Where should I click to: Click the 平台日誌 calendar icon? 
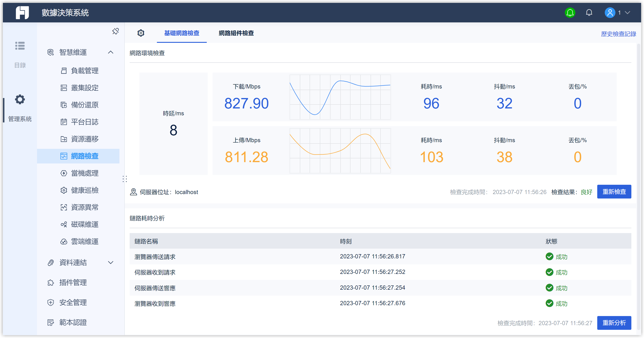click(x=64, y=122)
